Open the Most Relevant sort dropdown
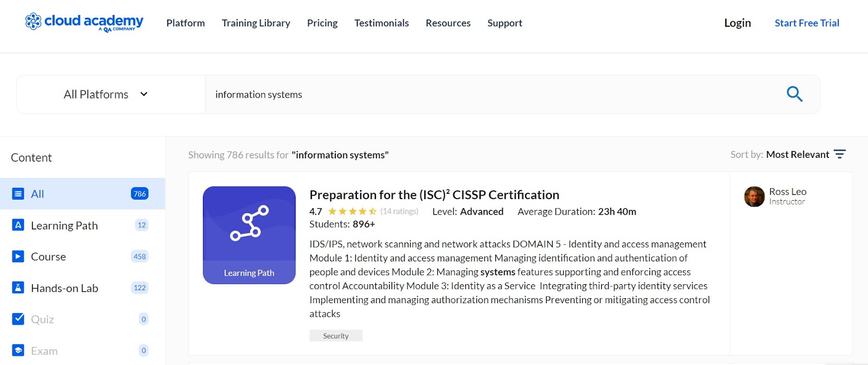The height and width of the screenshot is (365, 868). tap(797, 155)
